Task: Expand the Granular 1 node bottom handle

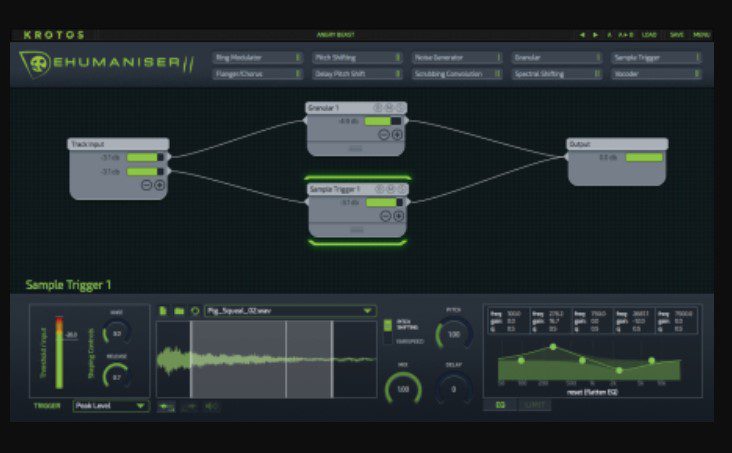Action: (x=356, y=149)
